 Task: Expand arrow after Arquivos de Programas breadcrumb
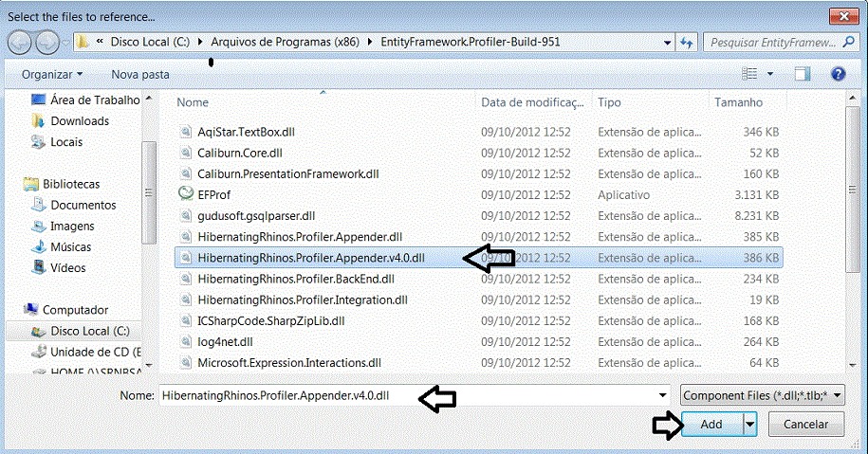[369, 42]
